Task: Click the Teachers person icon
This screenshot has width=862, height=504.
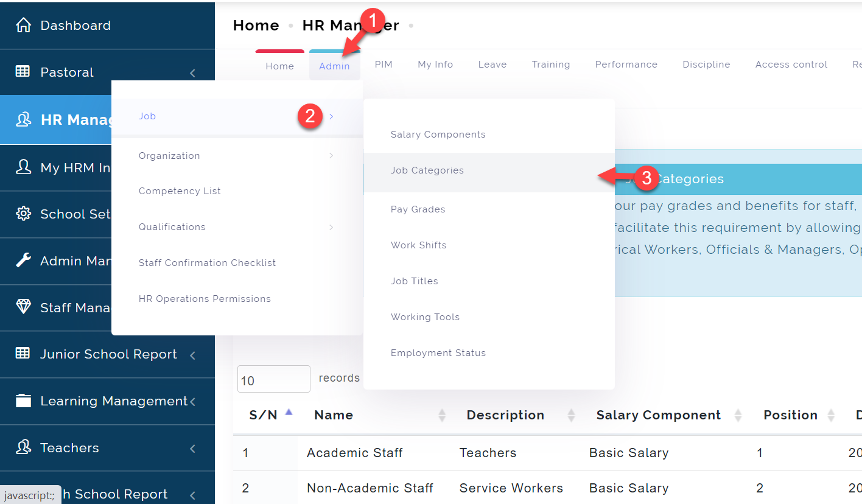Action: pyautogui.click(x=23, y=447)
